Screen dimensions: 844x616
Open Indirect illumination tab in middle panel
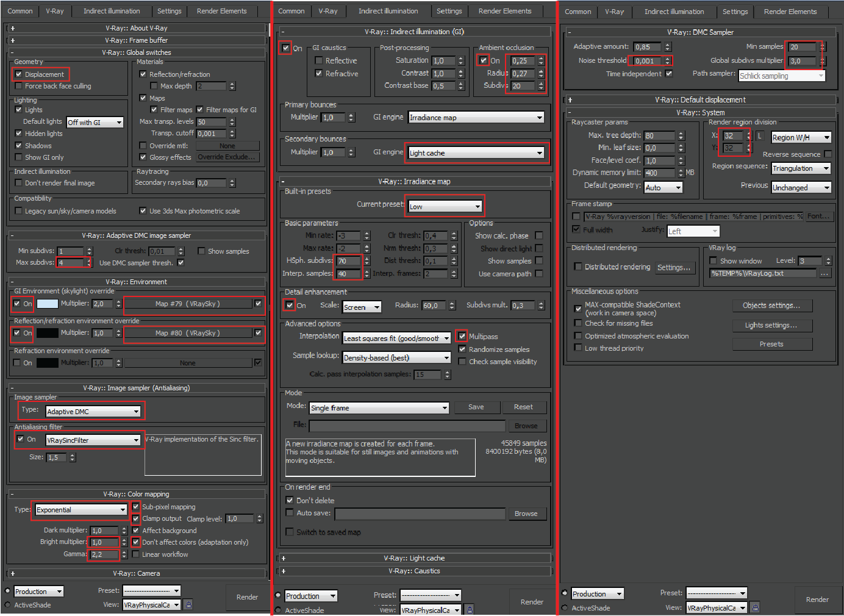(x=388, y=11)
